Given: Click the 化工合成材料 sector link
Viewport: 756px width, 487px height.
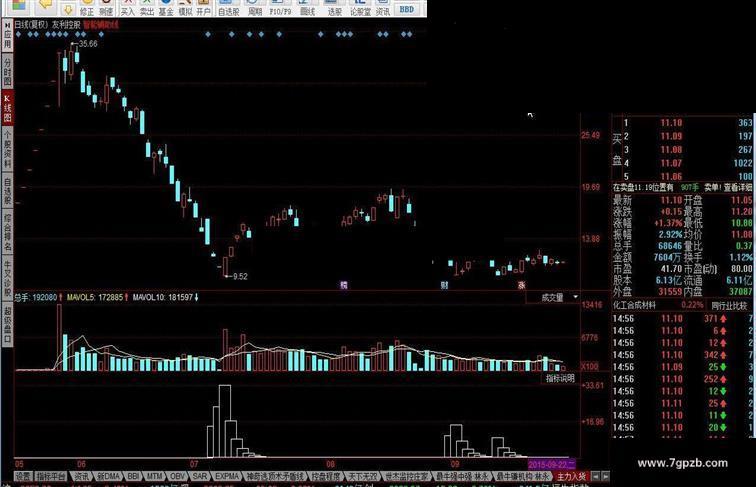Looking at the screenshot, I should coord(634,305).
